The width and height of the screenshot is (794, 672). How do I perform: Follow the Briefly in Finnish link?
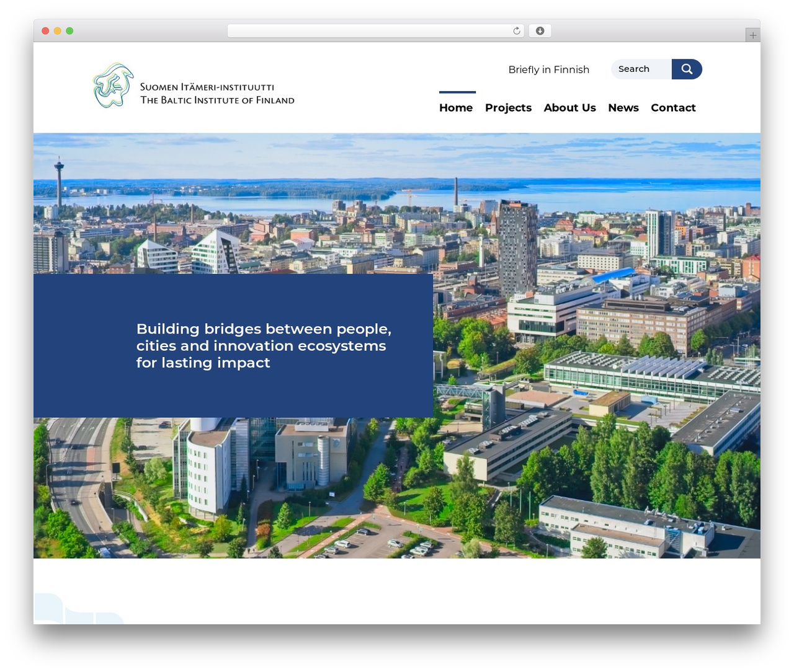pyautogui.click(x=549, y=69)
